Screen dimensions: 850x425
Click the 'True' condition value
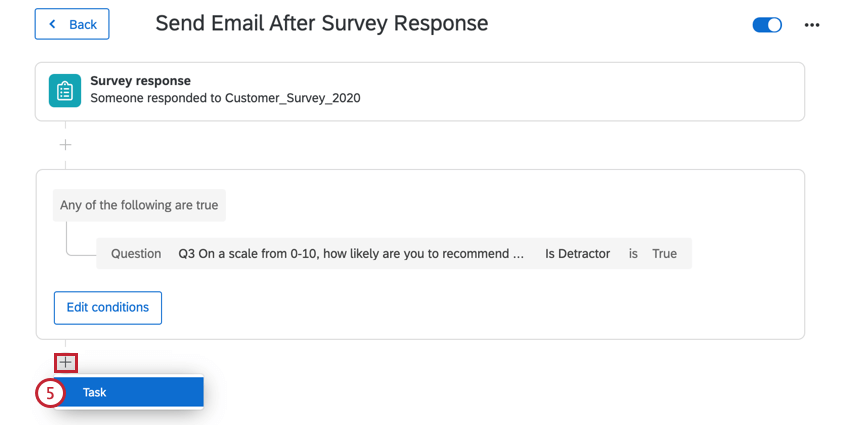coord(665,254)
